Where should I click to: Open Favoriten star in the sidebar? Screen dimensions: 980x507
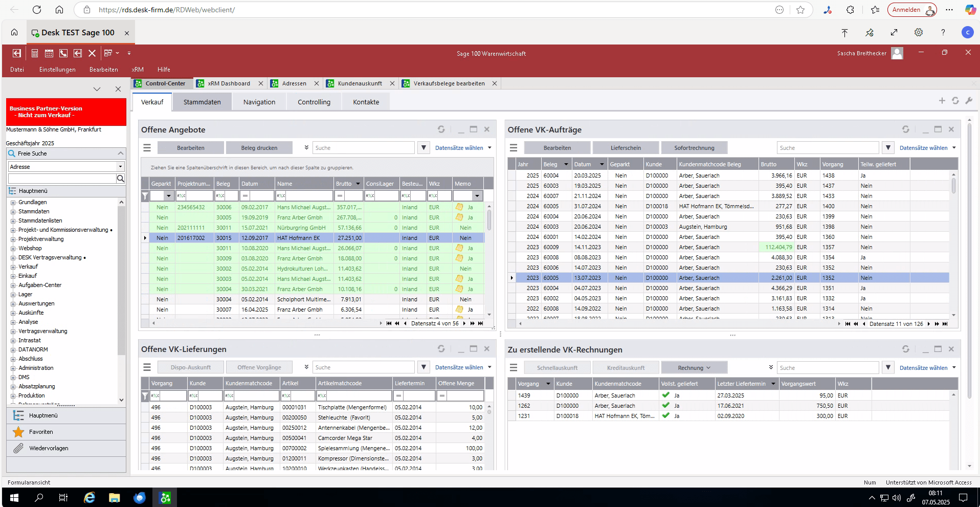click(x=18, y=432)
